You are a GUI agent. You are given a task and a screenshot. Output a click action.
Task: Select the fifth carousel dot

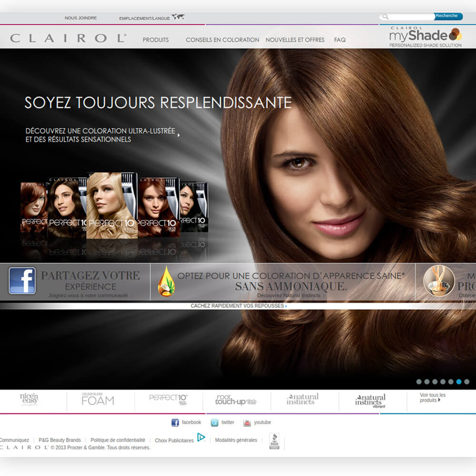pos(451,382)
